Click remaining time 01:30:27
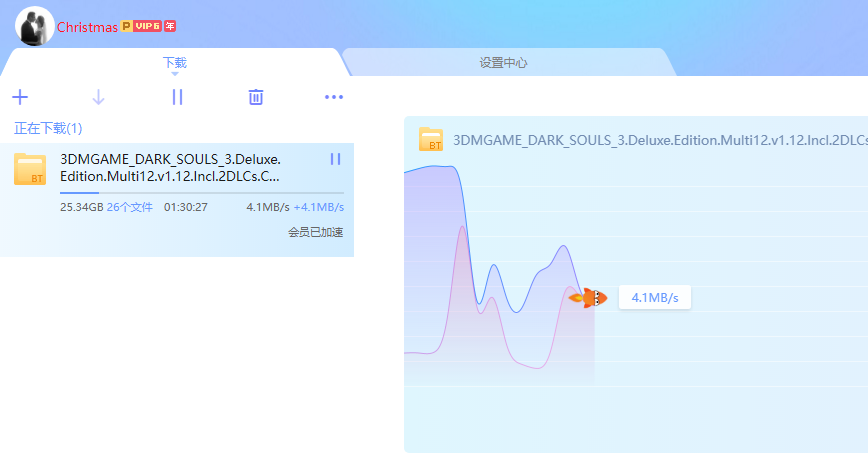This screenshot has height=464, width=868. tap(185, 207)
